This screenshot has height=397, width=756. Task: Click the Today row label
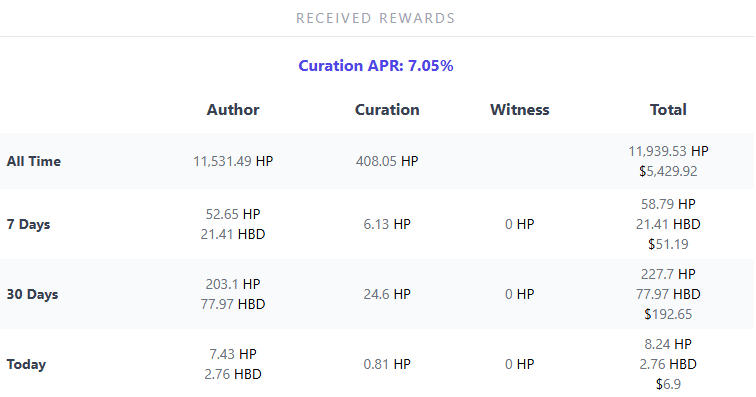26,364
